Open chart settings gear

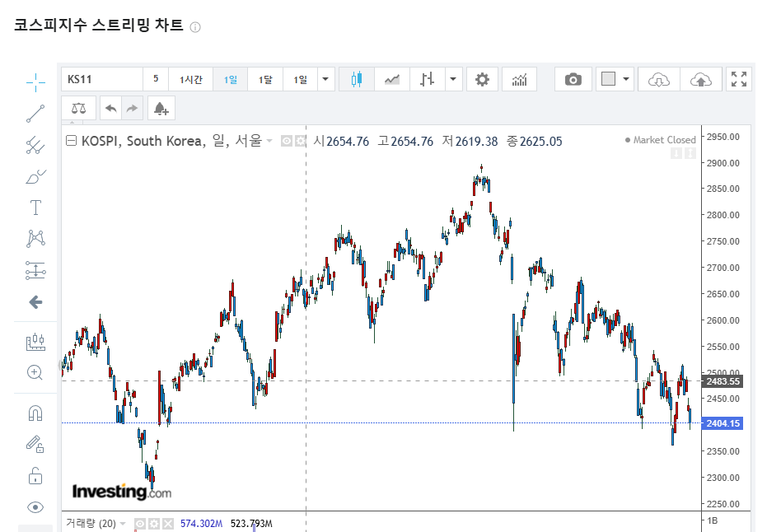pyautogui.click(x=482, y=79)
